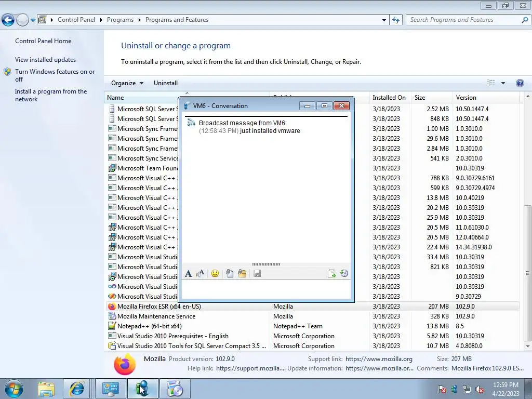Sort by the Installed On column header

click(x=389, y=98)
